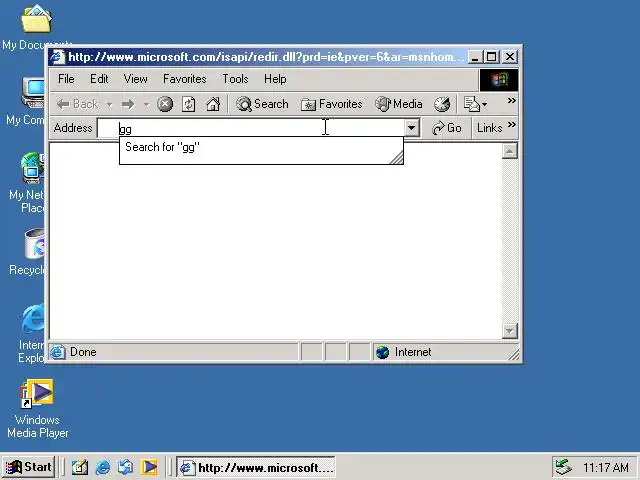Launch Outlook Express from quick launch
Viewport: 640px width, 480px height.
125,467
